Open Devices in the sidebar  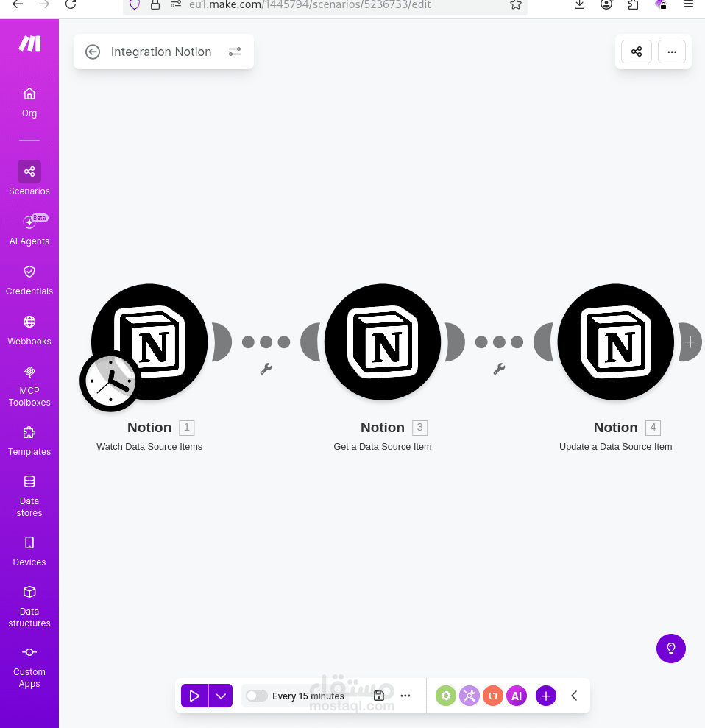(29, 551)
